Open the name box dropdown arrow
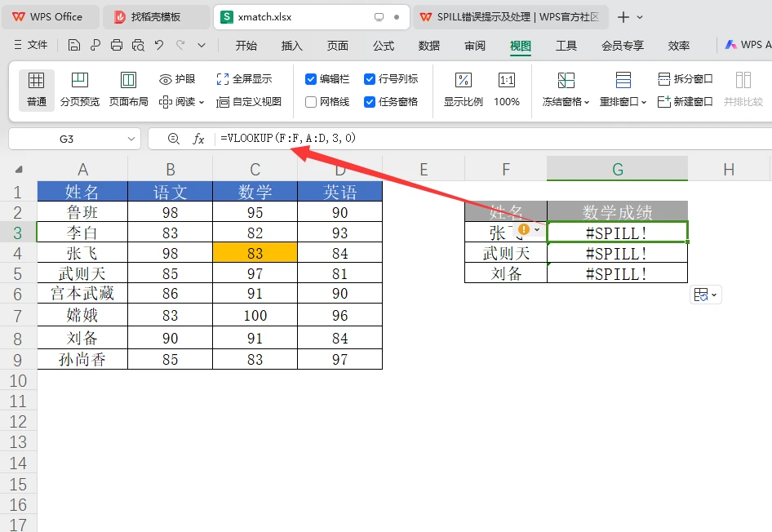The image size is (772, 532). (x=131, y=139)
